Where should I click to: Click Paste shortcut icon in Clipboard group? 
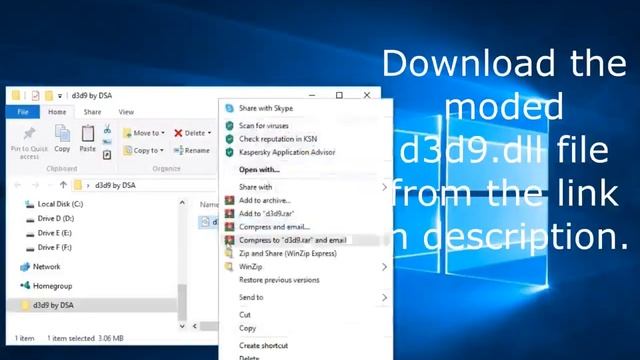[107, 155]
